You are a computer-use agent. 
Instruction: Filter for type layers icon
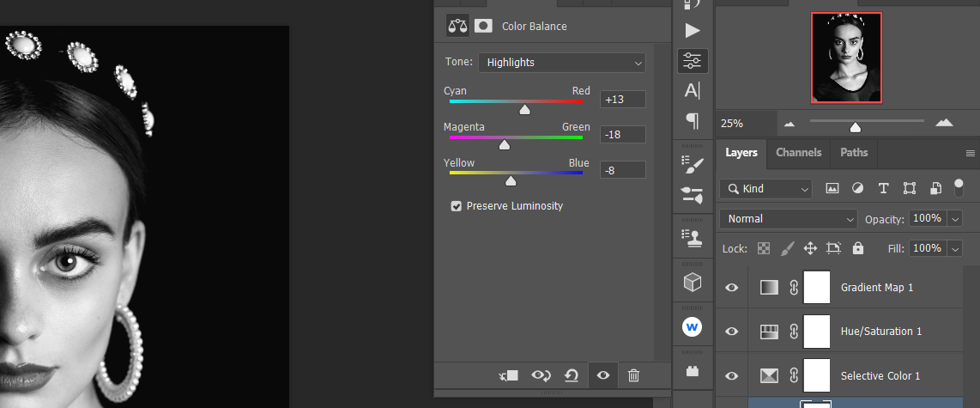coord(883,188)
